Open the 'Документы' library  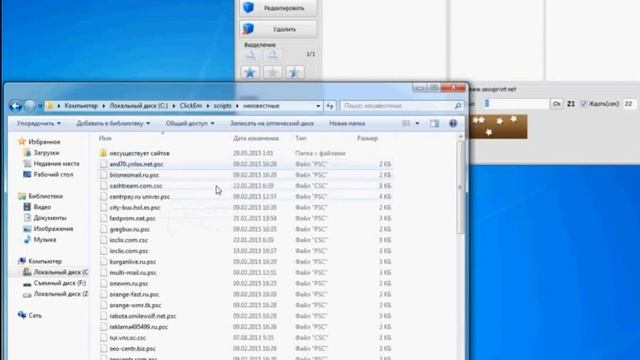tap(50, 218)
